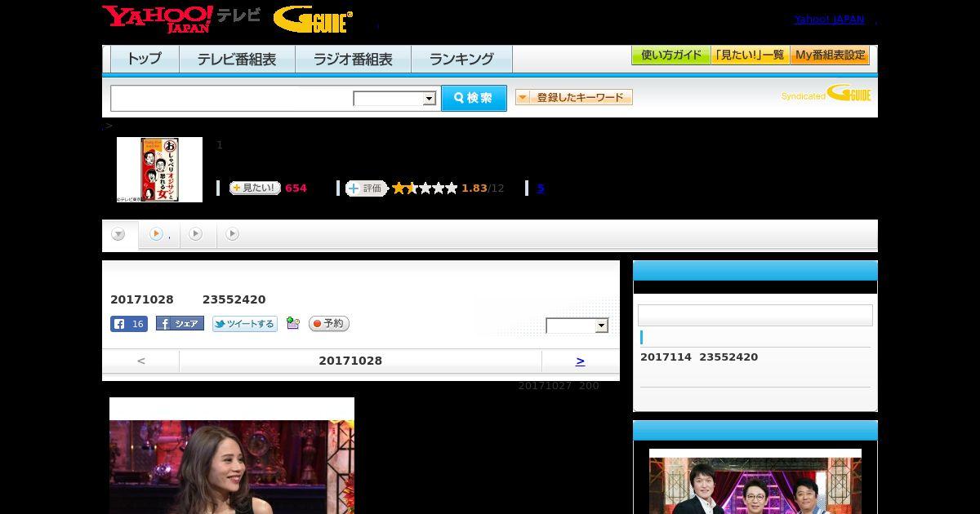Go to next date with > link
Viewport: 980px width, 514px height.
point(580,361)
